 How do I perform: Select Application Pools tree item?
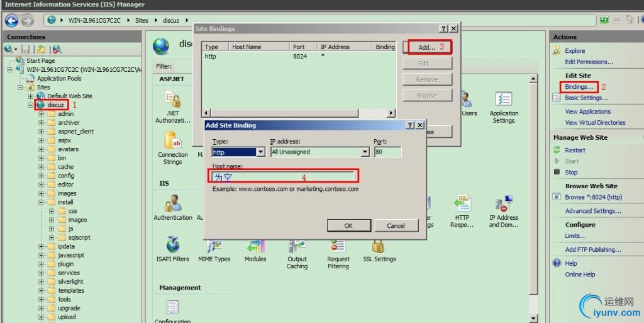pyautogui.click(x=59, y=78)
